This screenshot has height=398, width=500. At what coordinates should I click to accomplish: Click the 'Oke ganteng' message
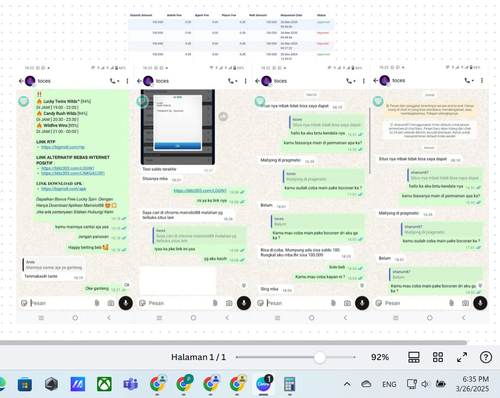point(104,289)
